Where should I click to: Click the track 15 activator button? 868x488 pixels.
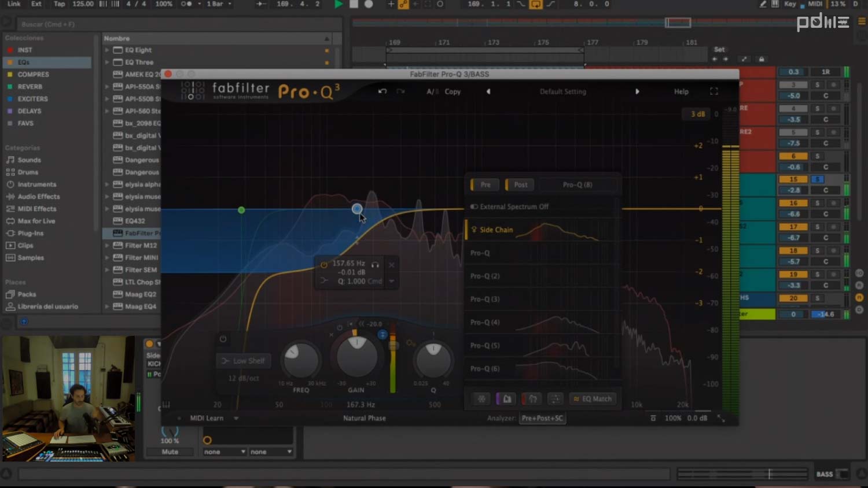coord(793,179)
